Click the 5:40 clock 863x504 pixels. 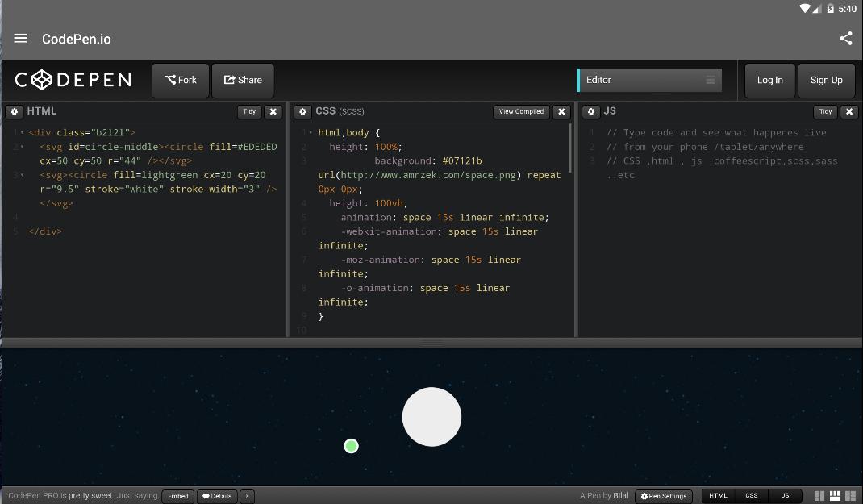point(848,9)
